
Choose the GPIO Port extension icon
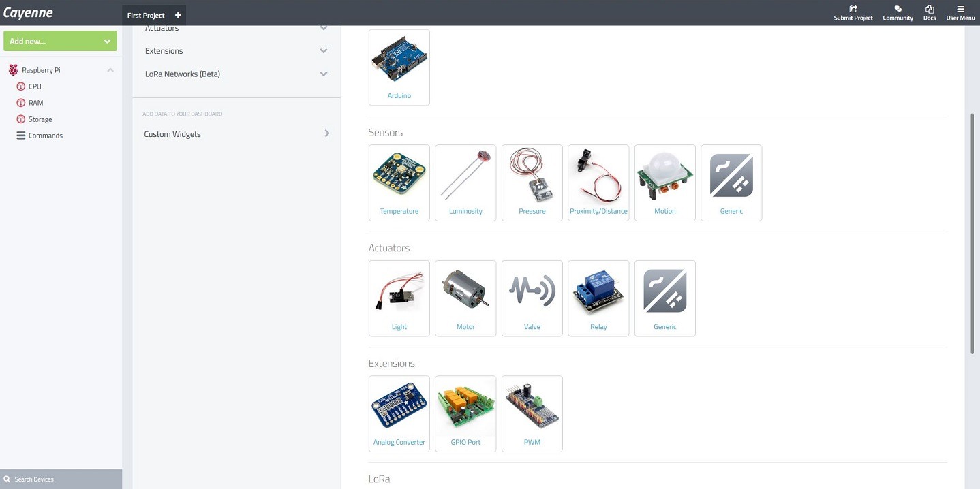click(x=465, y=406)
